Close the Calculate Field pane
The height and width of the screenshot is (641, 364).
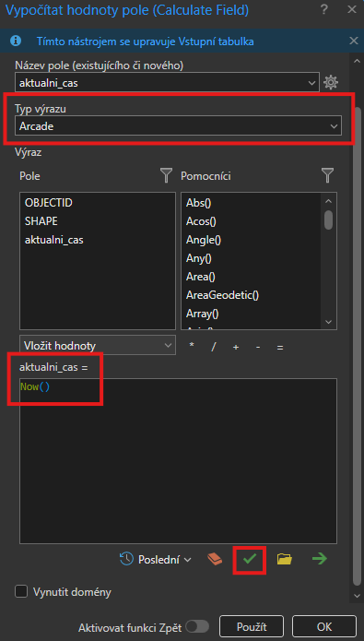pyautogui.click(x=351, y=9)
